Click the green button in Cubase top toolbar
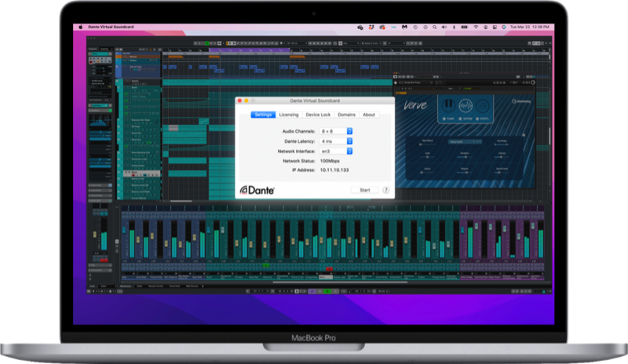This screenshot has height=364, width=628. point(207,43)
